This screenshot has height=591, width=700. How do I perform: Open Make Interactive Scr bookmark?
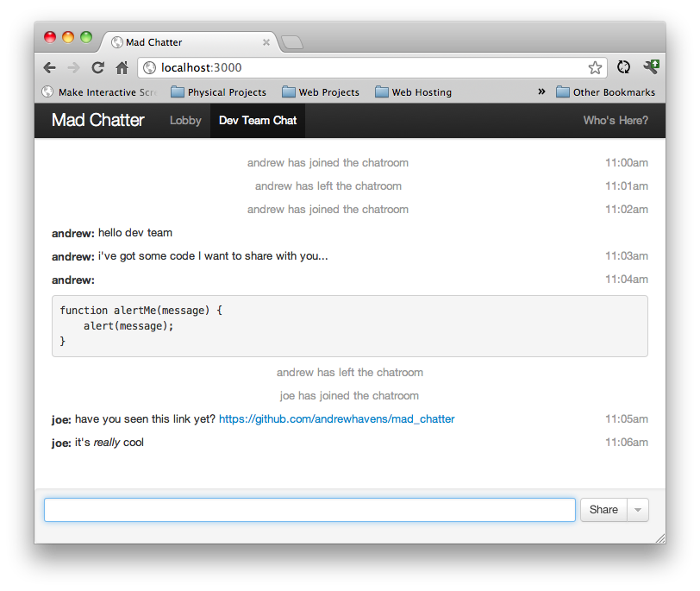(x=99, y=92)
